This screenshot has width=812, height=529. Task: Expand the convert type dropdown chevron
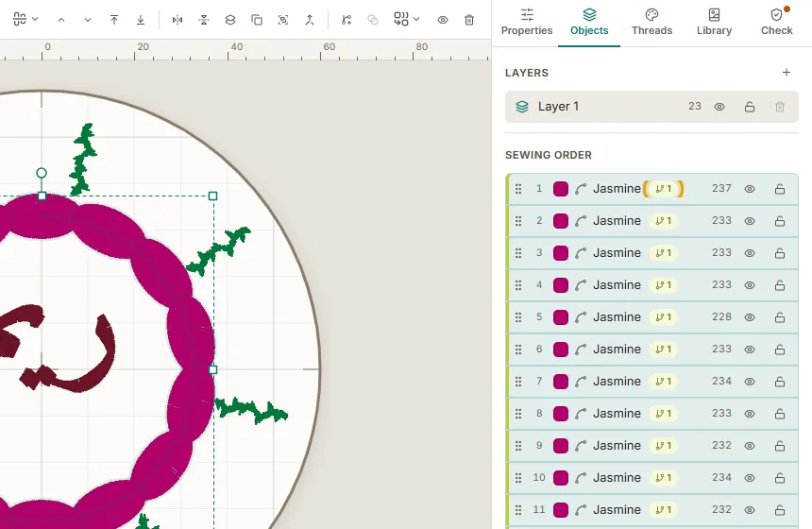pos(416,20)
